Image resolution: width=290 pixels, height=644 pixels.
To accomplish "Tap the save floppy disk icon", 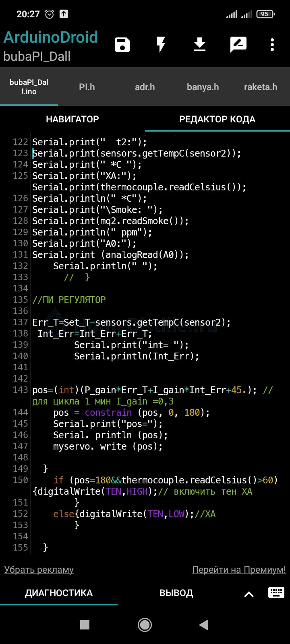I will 122,45.
